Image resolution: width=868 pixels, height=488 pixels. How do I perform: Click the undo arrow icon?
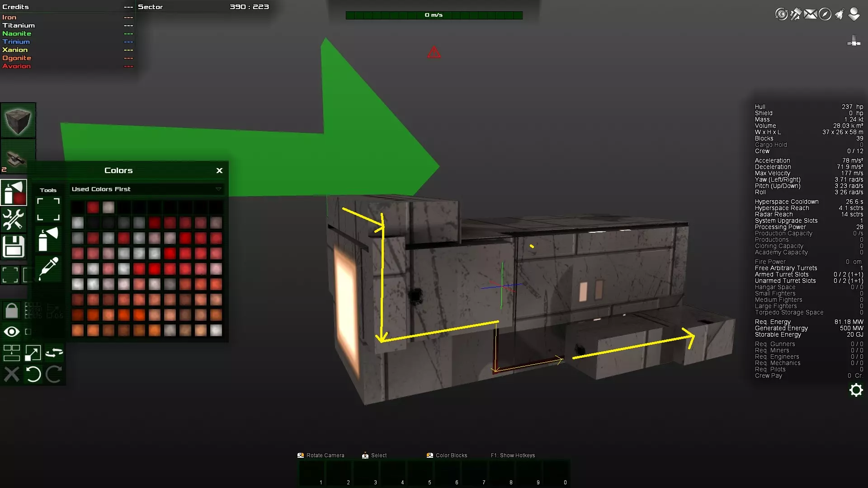tap(33, 374)
